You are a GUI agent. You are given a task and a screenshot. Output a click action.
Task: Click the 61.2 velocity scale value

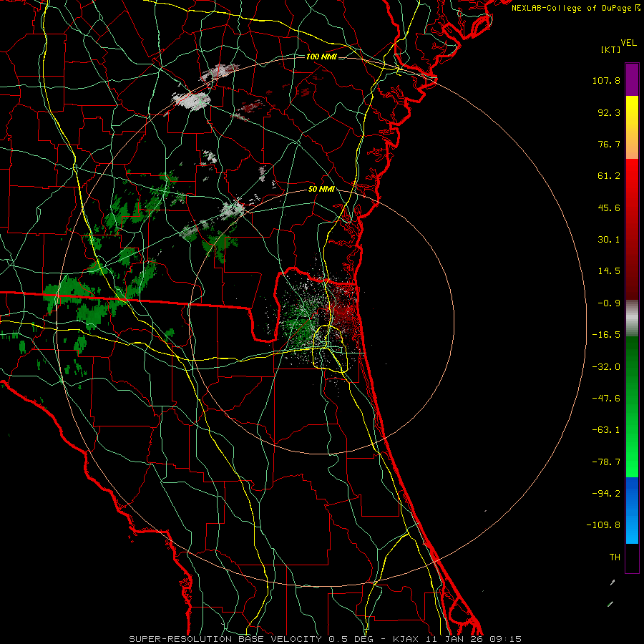click(609, 176)
